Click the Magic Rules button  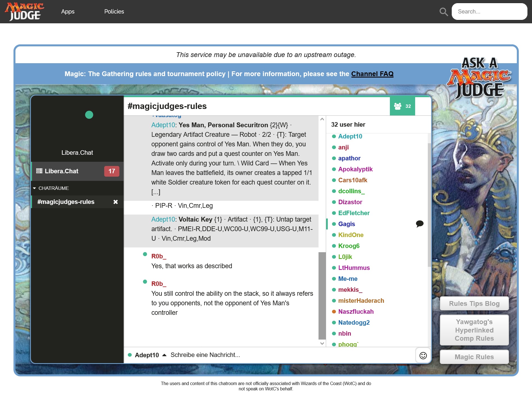(x=474, y=357)
